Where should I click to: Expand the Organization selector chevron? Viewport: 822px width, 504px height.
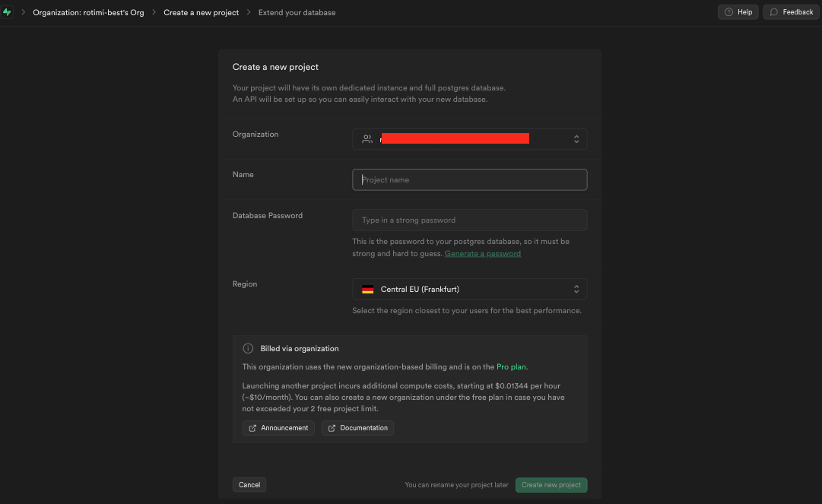coord(576,139)
